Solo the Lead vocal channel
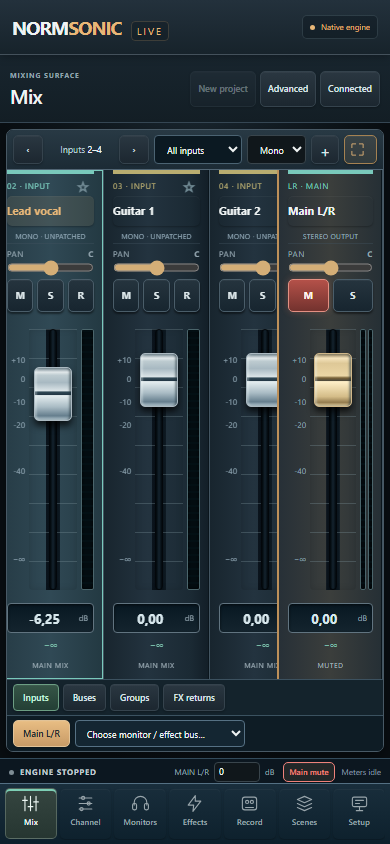The image size is (390, 844). click(x=51, y=296)
